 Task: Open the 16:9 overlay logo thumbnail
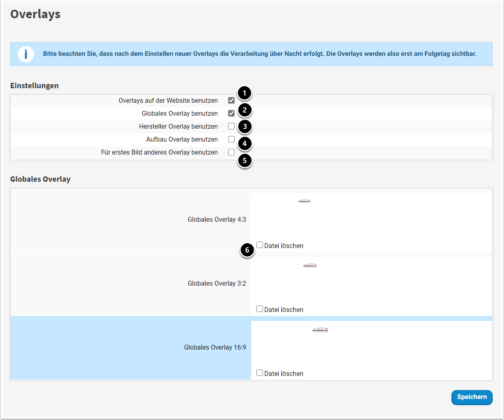click(x=320, y=330)
